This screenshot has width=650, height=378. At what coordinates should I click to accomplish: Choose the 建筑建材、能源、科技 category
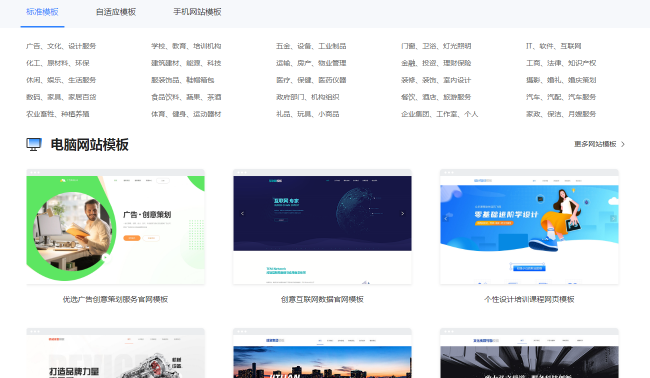click(186, 63)
